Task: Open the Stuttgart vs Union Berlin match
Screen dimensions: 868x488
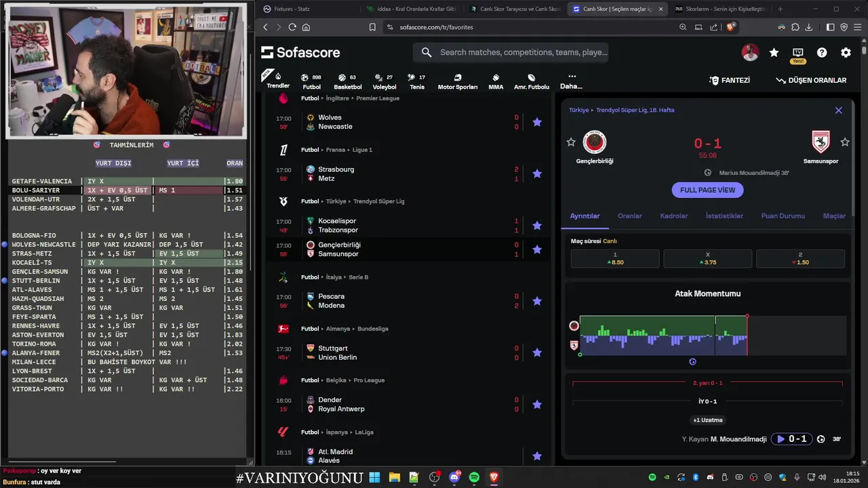Action: [407, 352]
